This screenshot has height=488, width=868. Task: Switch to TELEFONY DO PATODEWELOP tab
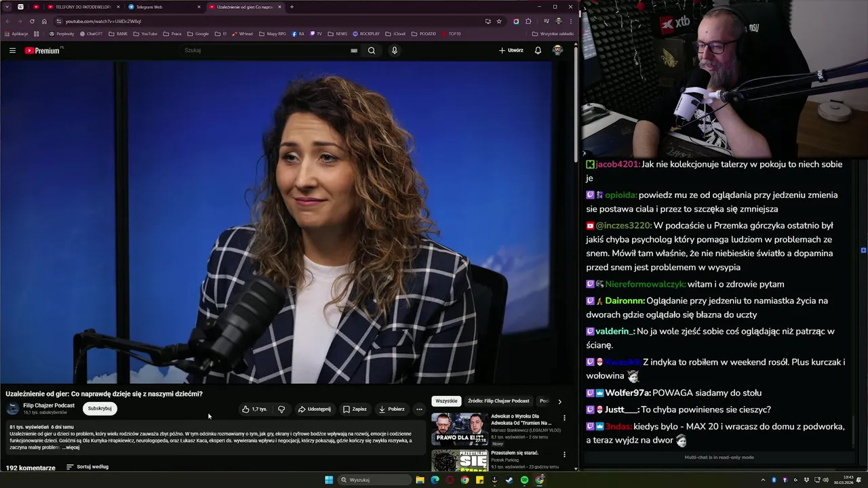tap(83, 7)
